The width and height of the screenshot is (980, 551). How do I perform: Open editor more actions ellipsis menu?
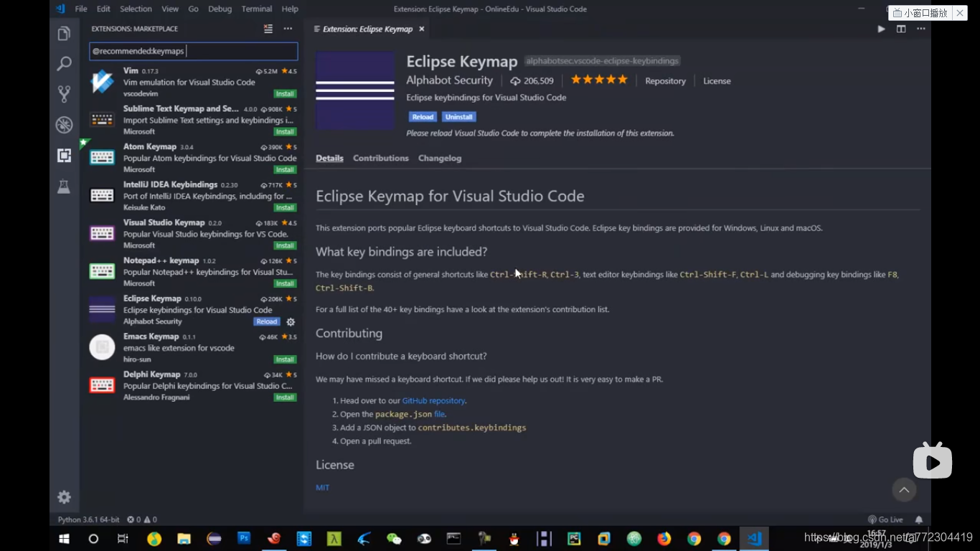[x=921, y=29]
